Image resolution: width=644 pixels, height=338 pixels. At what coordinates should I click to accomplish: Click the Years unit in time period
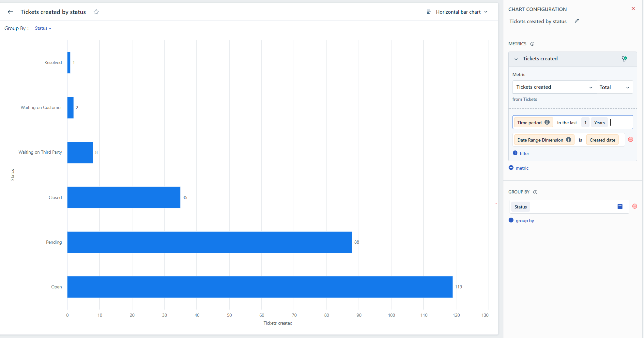(599, 123)
